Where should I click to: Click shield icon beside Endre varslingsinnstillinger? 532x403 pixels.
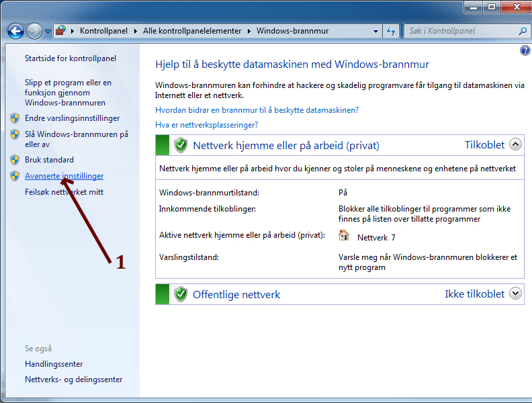pos(15,118)
